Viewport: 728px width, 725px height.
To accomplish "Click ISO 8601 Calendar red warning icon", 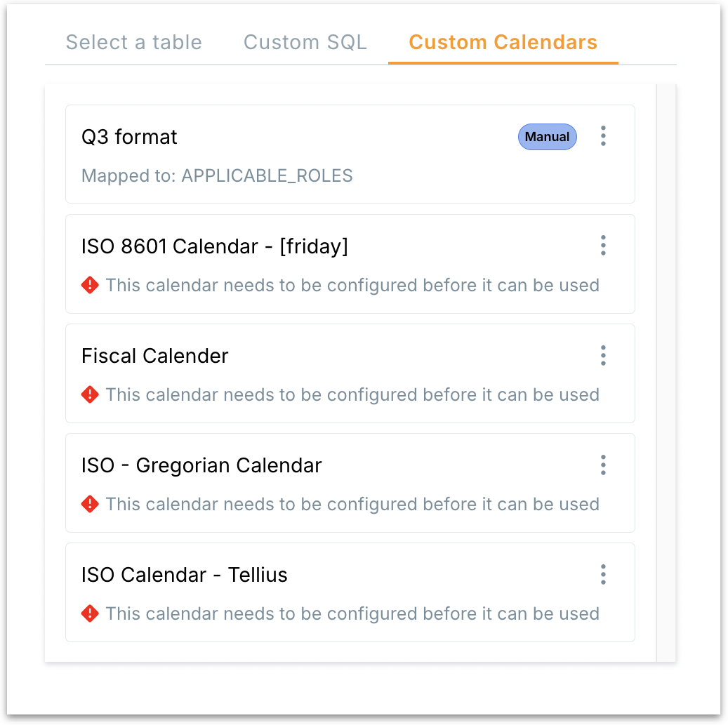I will 90,285.
